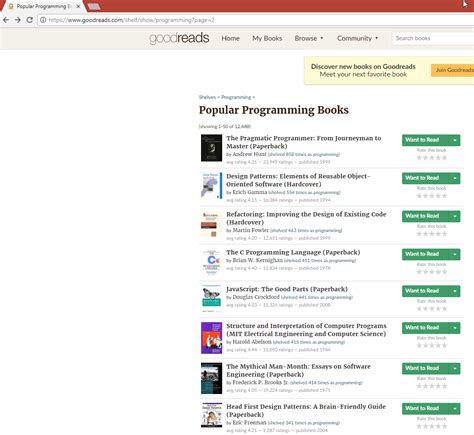Open the Head First Design Patterns cover thumbnail

[211, 415]
